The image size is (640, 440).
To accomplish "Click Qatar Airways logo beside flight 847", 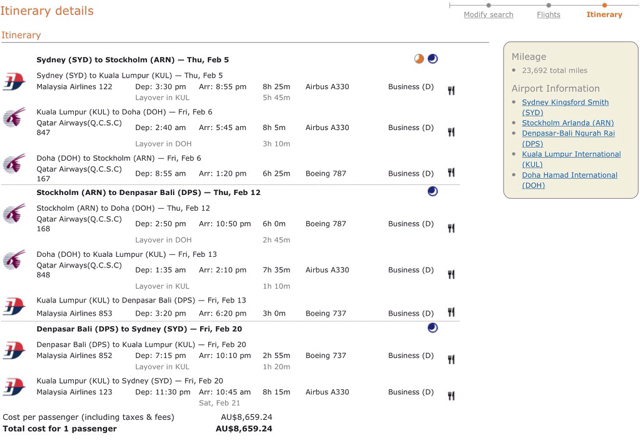I will coord(15,121).
